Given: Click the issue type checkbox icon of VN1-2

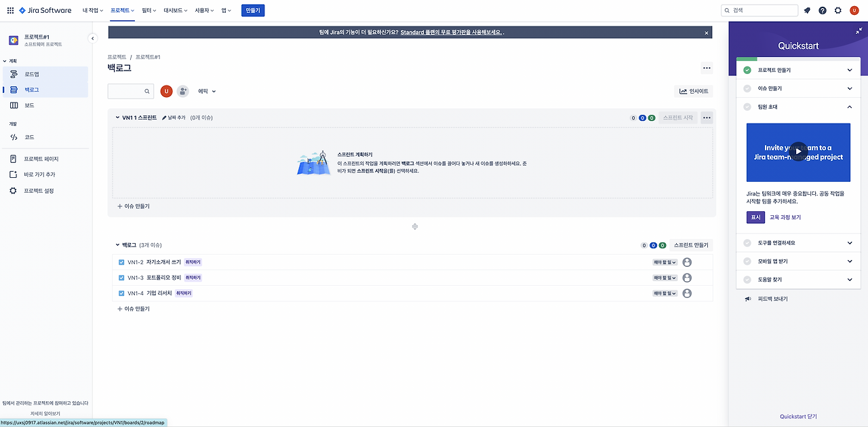Looking at the screenshot, I should [x=121, y=262].
